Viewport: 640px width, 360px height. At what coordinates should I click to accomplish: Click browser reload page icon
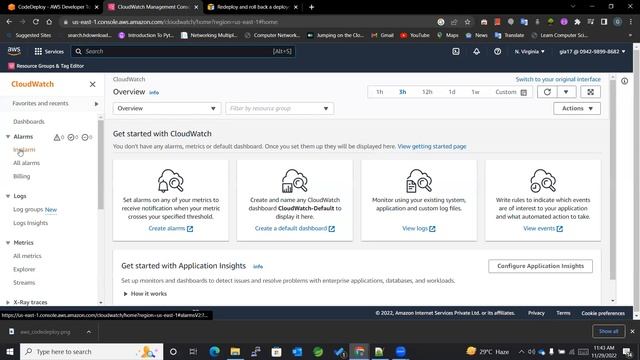(x=36, y=22)
